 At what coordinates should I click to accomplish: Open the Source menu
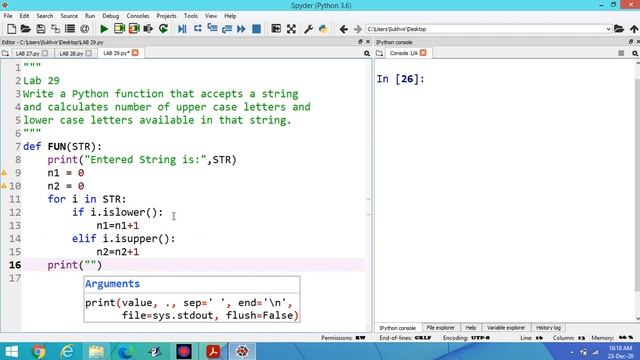69,16
